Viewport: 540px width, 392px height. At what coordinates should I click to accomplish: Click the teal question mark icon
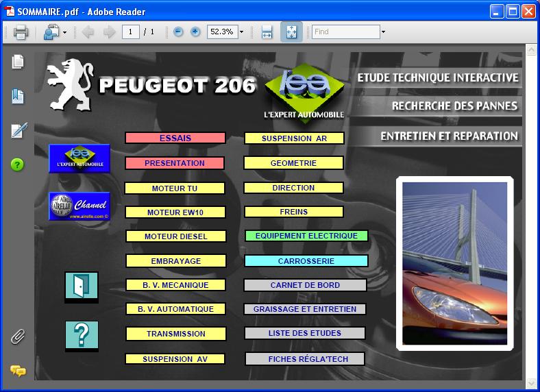[x=82, y=336]
